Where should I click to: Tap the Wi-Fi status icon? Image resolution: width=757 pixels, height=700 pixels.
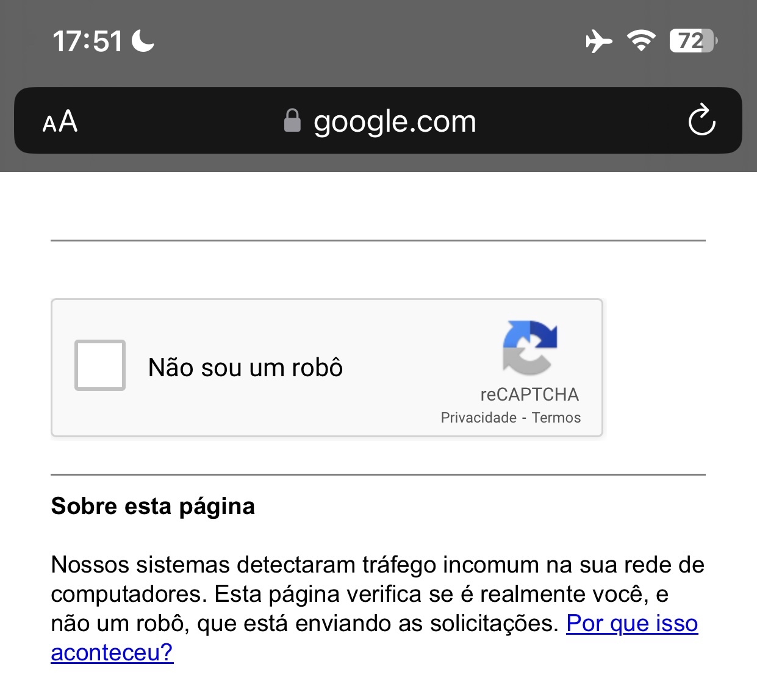641,41
